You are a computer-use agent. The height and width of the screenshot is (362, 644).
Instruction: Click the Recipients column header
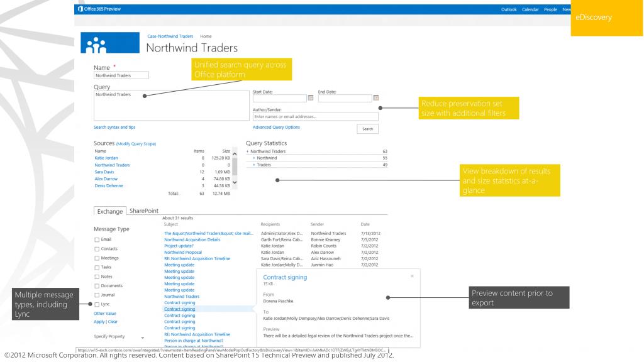(x=270, y=224)
